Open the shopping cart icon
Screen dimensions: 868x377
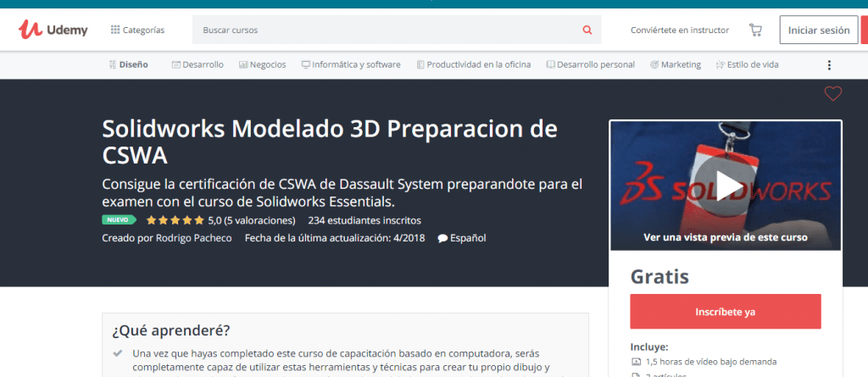pyautogui.click(x=755, y=30)
